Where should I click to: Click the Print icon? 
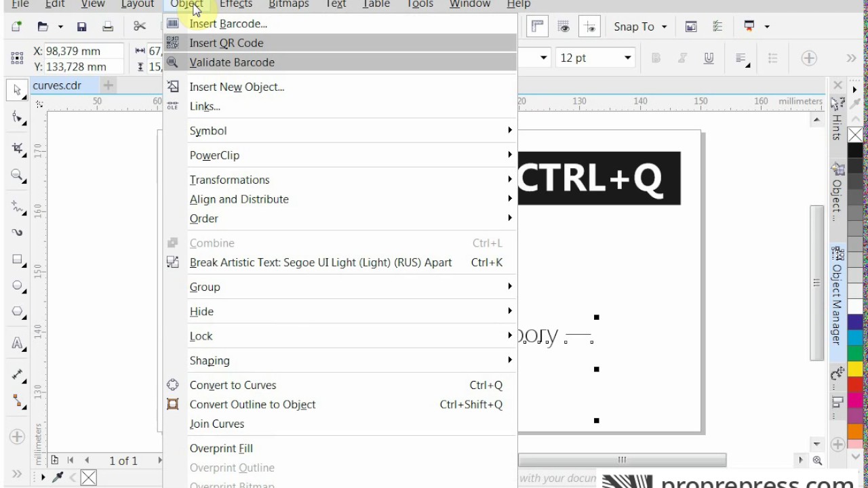coord(107,26)
